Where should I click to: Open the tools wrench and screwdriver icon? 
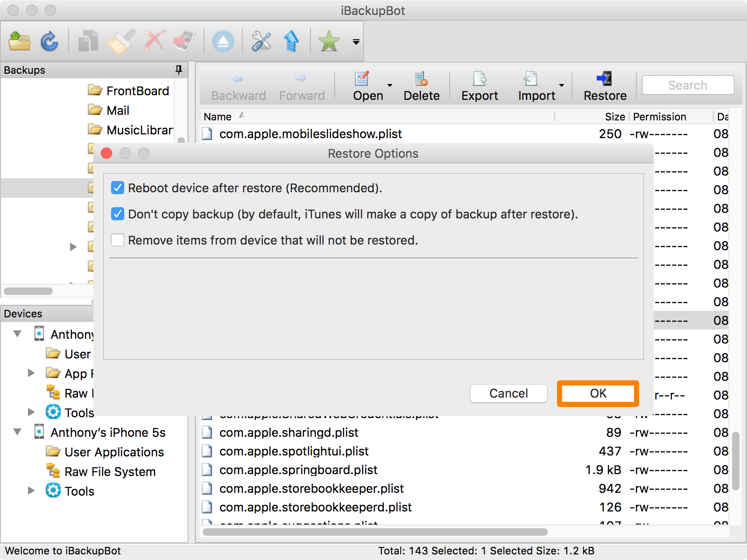click(x=261, y=42)
